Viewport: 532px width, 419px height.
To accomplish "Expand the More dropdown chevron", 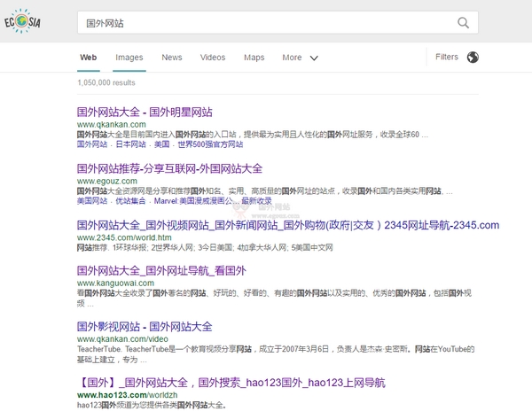I will [x=314, y=58].
